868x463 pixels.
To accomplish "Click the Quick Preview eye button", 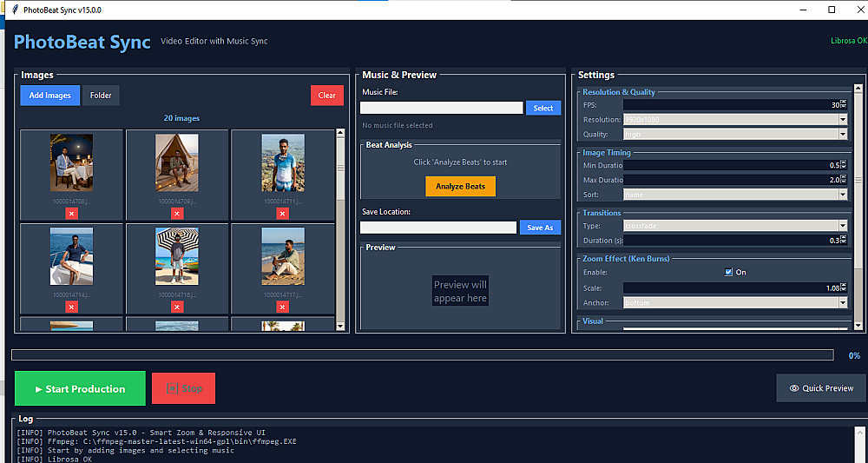I will pyautogui.click(x=821, y=388).
